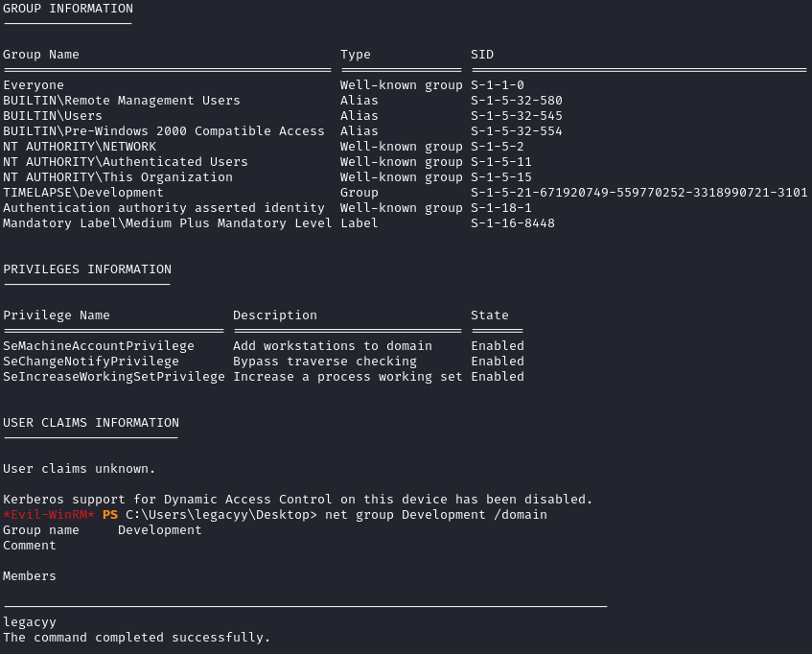Click the red Evil-WinRM prompt label
This screenshot has height=654, width=812.
pyautogui.click(x=49, y=515)
